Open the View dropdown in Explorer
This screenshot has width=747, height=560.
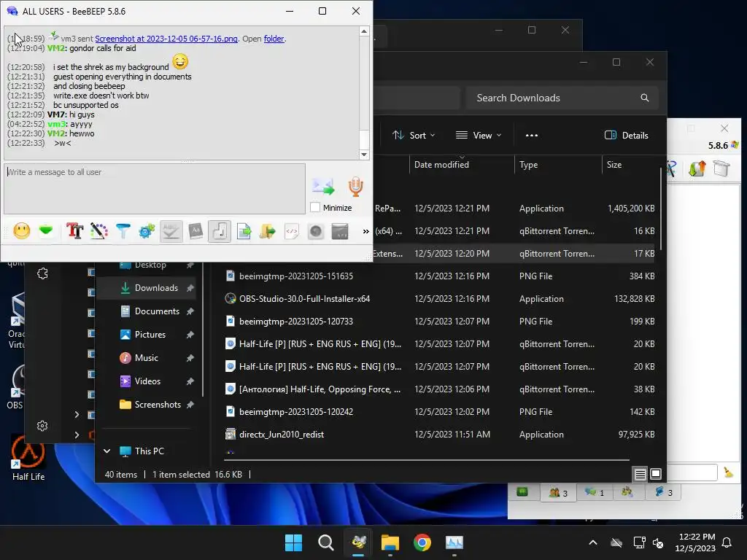click(x=479, y=135)
